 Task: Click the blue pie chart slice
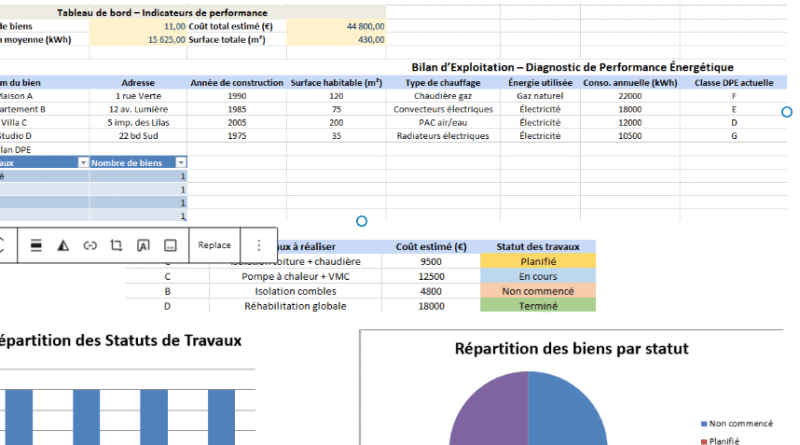(564, 413)
